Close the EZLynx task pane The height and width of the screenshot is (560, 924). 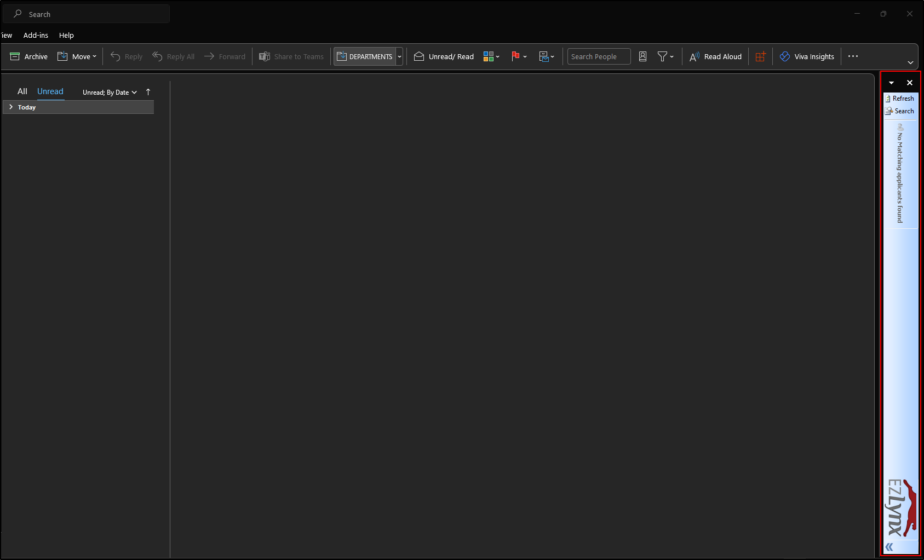click(910, 83)
